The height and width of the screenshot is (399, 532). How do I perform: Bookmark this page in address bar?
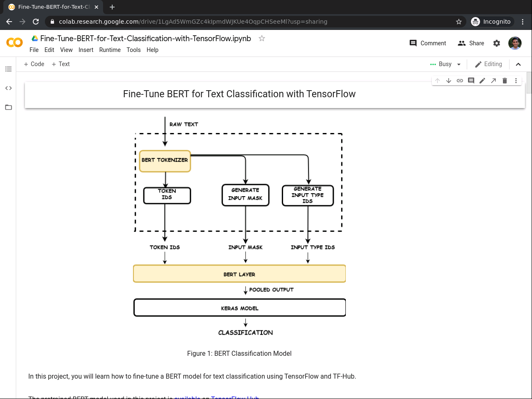459,22
